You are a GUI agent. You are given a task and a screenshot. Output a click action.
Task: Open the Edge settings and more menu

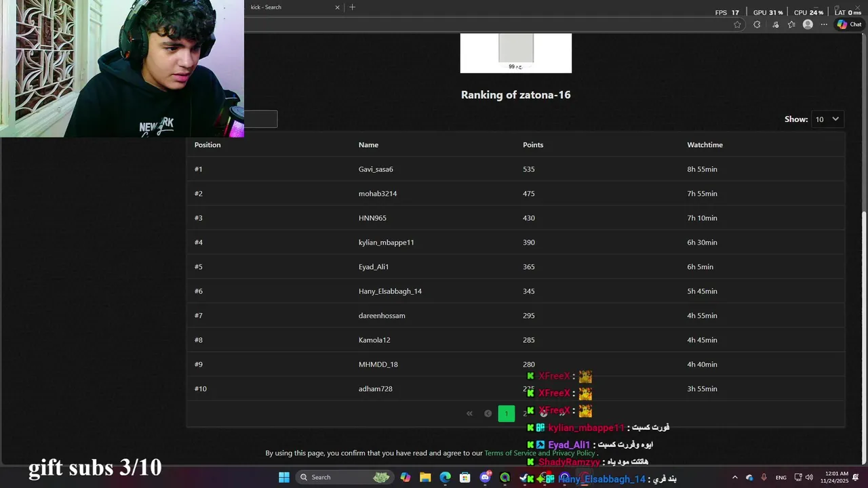[x=824, y=24]
